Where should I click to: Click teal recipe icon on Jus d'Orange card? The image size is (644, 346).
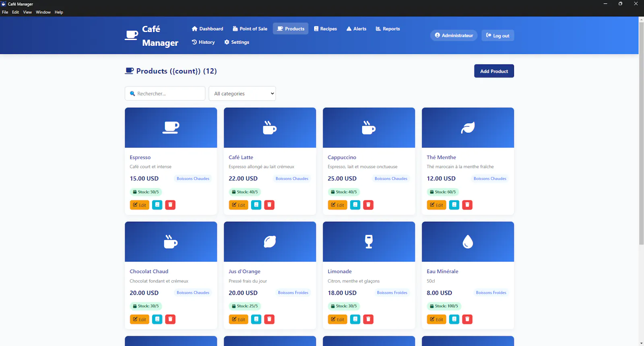point(256,319)
